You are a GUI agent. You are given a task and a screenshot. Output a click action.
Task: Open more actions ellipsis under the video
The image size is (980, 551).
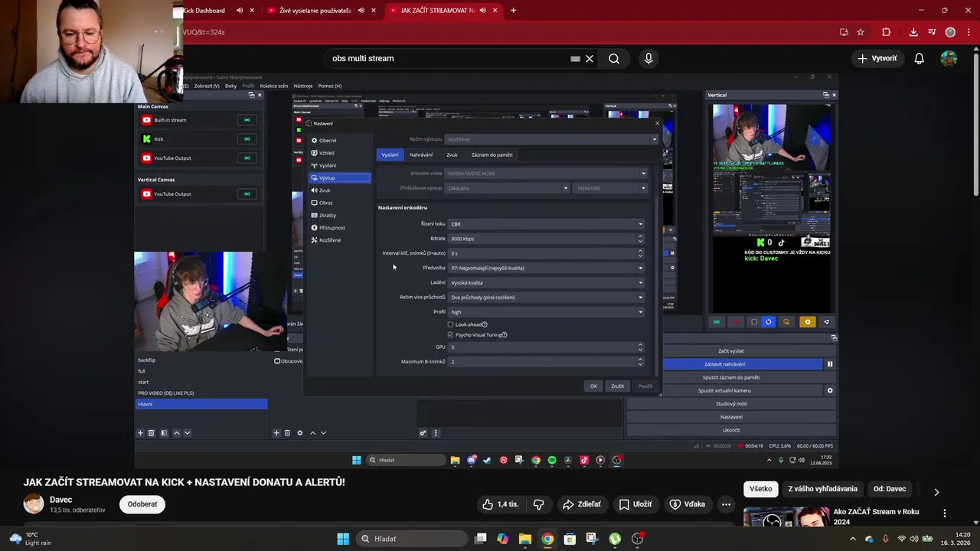pyautogui.click(x=726, y=504)
